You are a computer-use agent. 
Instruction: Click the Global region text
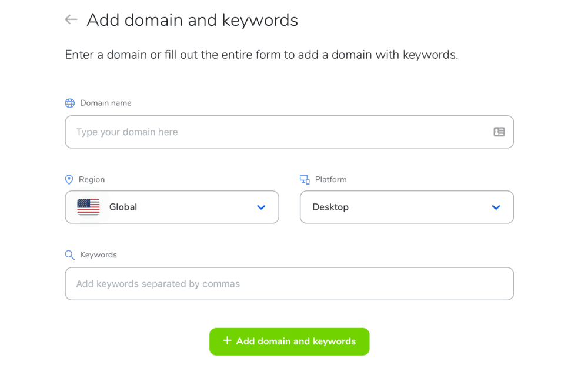123,207
